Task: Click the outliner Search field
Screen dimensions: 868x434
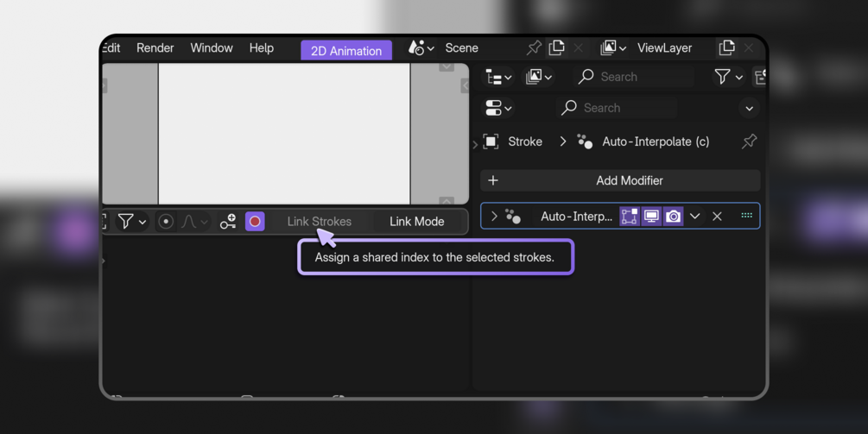Action: [633, 77]
